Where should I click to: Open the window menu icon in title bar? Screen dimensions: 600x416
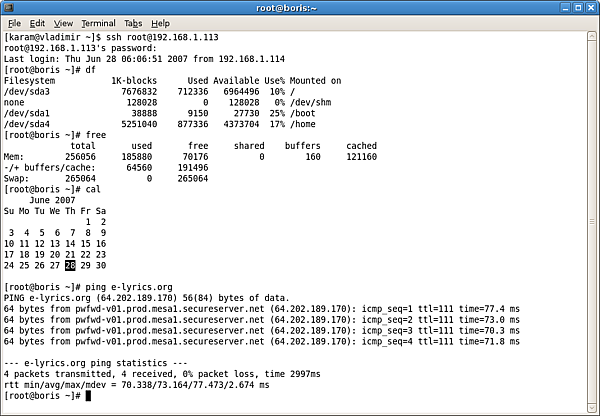(x=10, y=7)
